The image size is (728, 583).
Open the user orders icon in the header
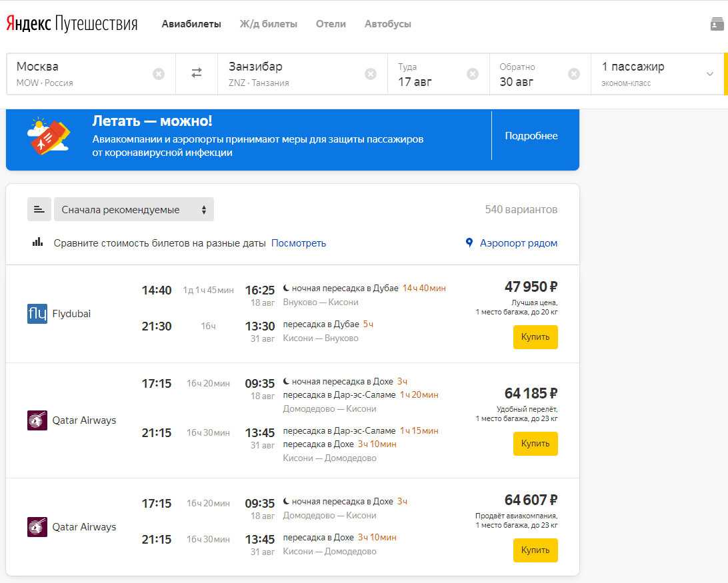717,24
